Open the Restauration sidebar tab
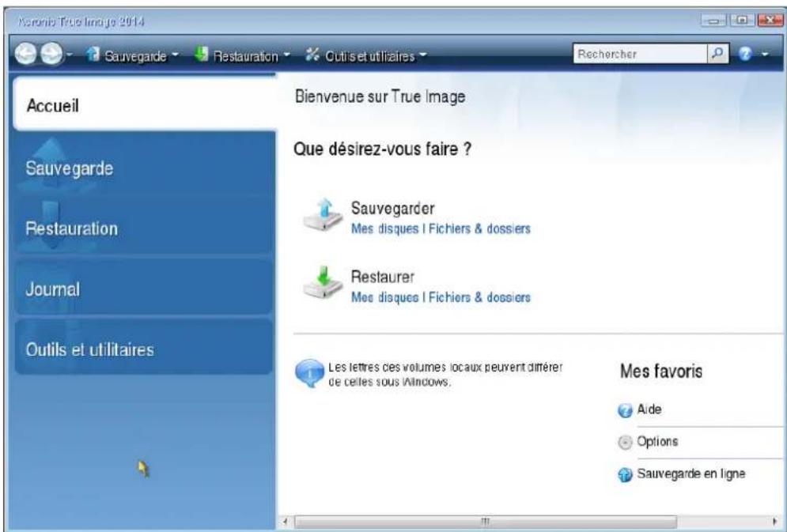Viewport: 787px width, 532px height. [143, 228]
